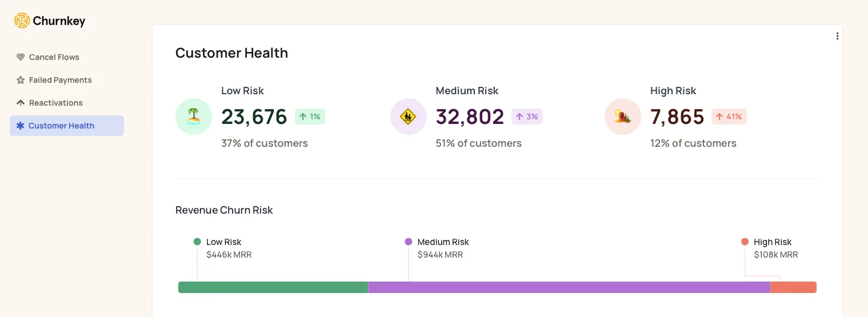
Task: Click the Revenue Churn Risk heading
Action: click(224, 210)
